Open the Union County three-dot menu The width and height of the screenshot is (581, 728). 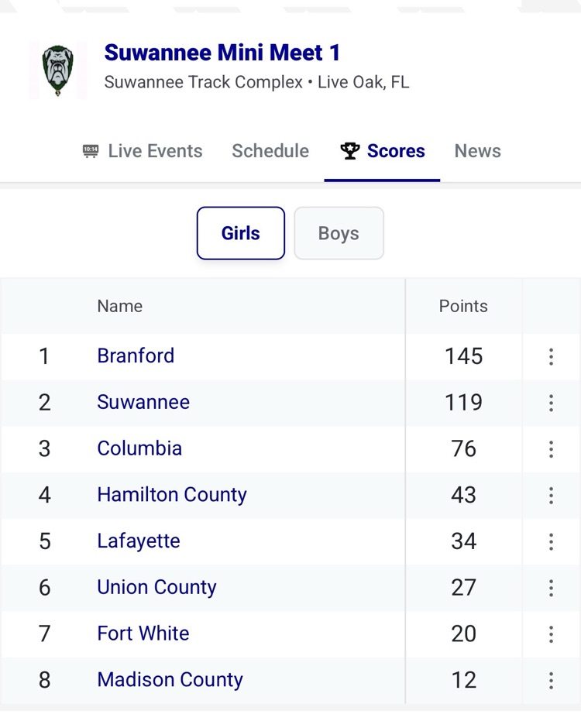[551, 588]
